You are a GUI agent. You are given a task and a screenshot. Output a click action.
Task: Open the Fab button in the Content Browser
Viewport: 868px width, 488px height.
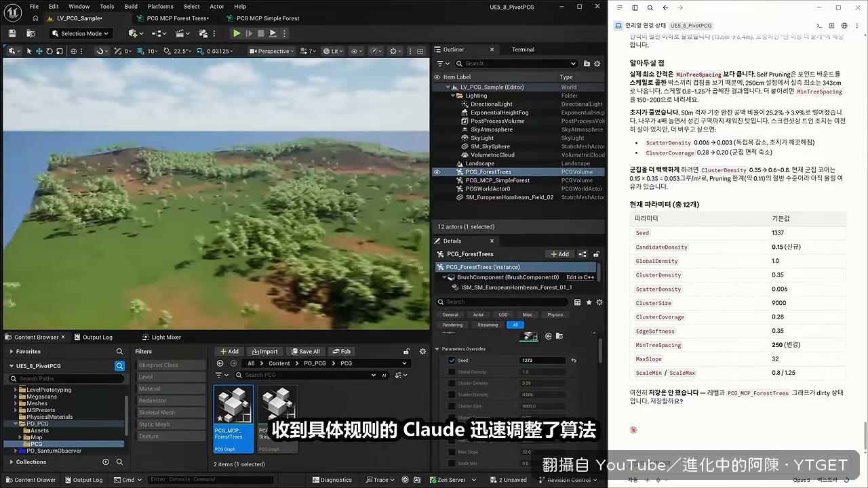tap(341, 351)
